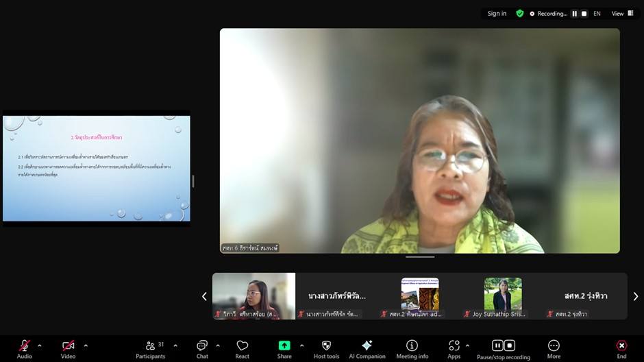Open Host tools shield icon
The width and height of the screenshot is (644, 362).
pyautogui.click(x=326, y=348)
